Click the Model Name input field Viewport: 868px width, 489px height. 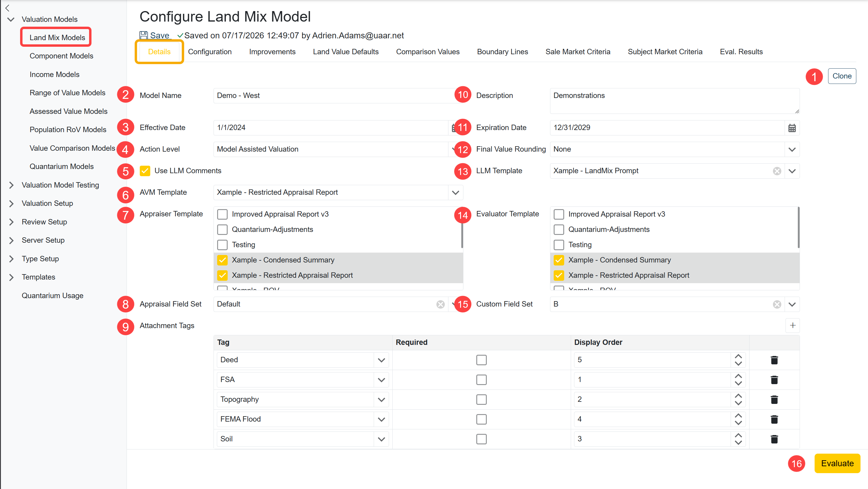click(x=338, y=96)
